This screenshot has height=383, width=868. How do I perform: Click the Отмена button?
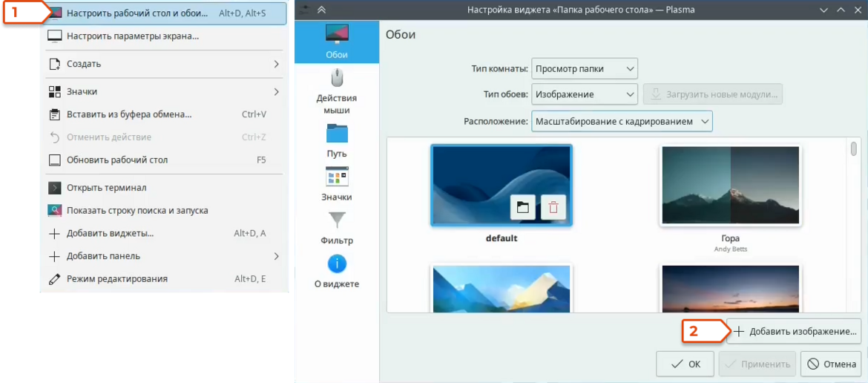coord(832,364)
